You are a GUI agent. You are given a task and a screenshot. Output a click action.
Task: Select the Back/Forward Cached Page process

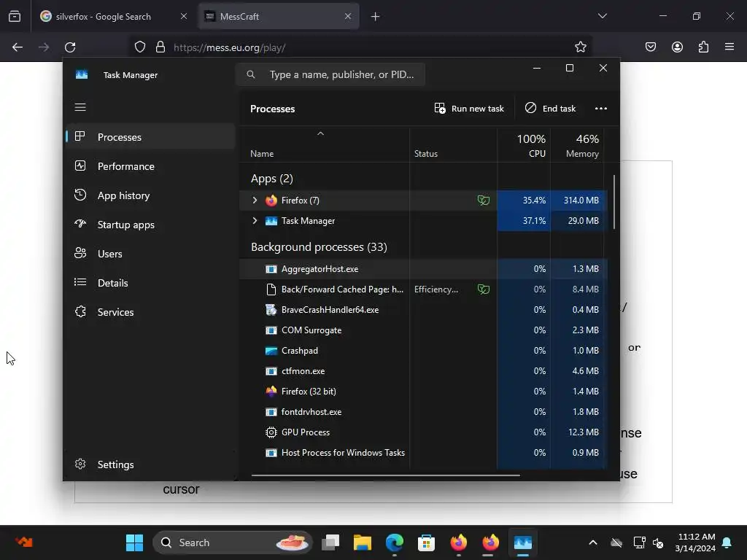pos(423,289)
